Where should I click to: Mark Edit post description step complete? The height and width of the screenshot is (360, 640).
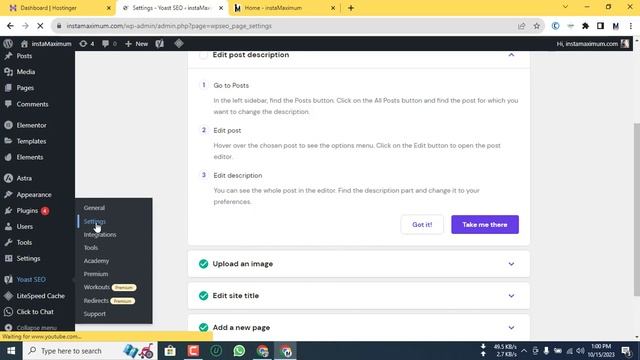point(203,55)
